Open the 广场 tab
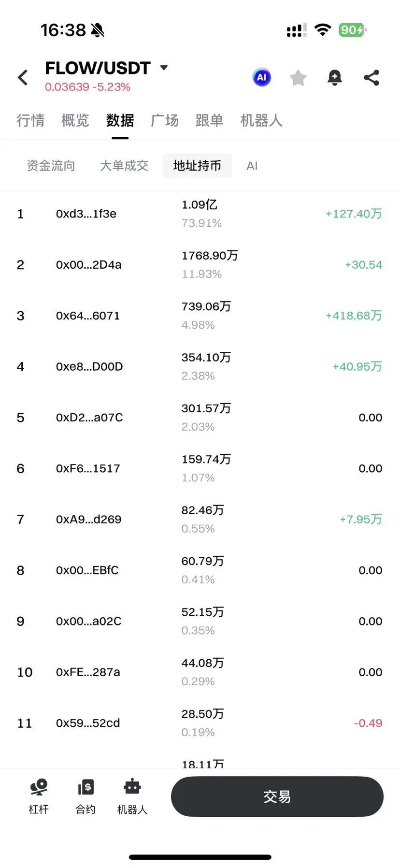Screen dimensions: 400x868 pyautogui.click(x=165, y=120)
